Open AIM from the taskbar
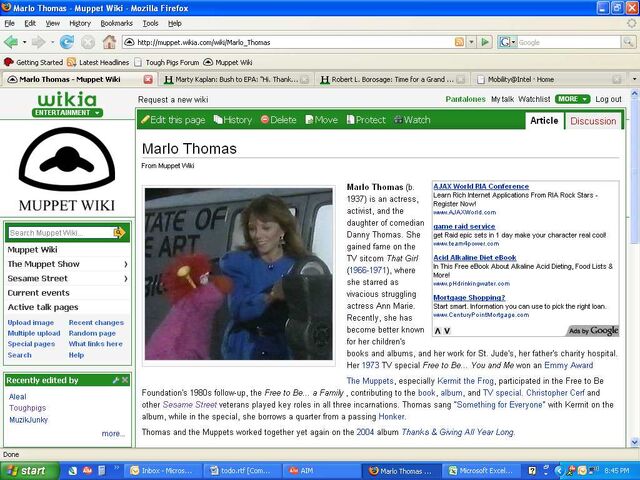 coord(322,471)
